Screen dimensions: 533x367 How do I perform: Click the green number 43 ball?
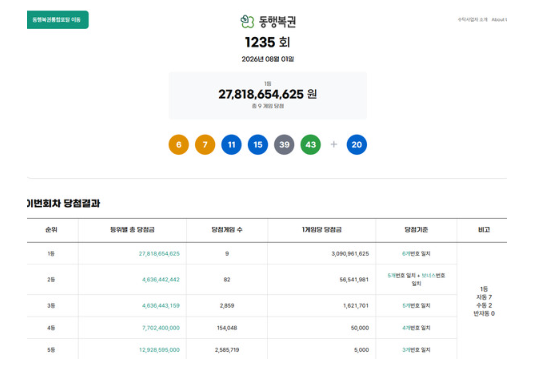coord(311,145)
